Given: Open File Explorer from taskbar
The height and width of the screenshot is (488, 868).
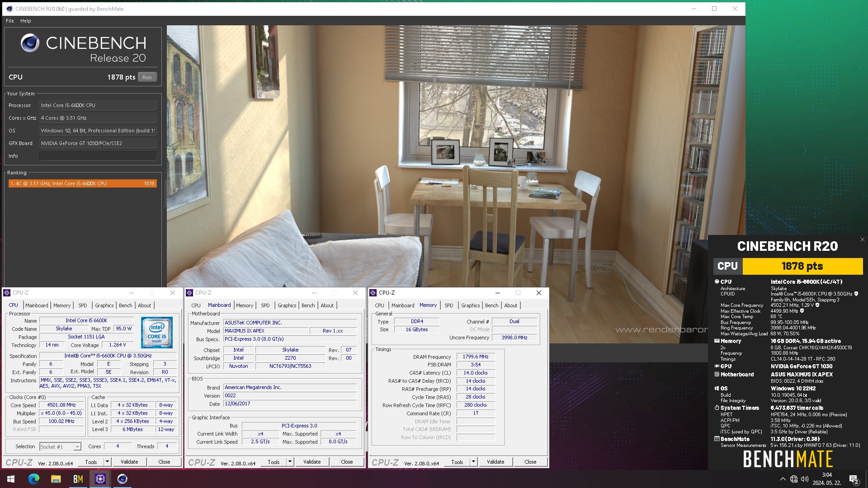Looking at the screenshot, I should click(56, 479).
